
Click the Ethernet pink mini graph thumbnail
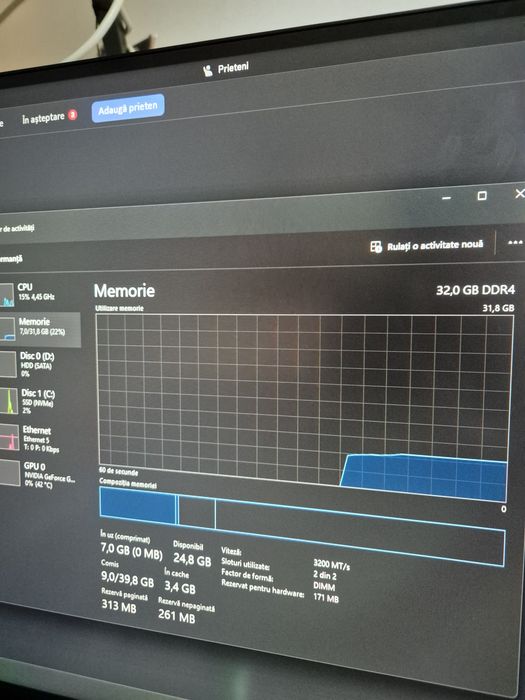point(9,437)
